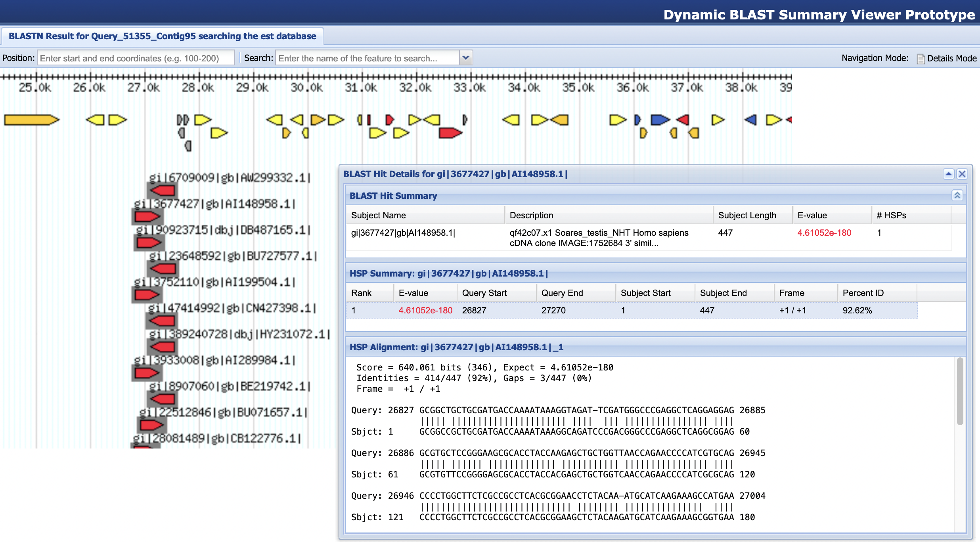Viewport: 980px width, 542px height.
Task: Click the blue left arrow feature near 38.0k
Action: coord(750,120)
